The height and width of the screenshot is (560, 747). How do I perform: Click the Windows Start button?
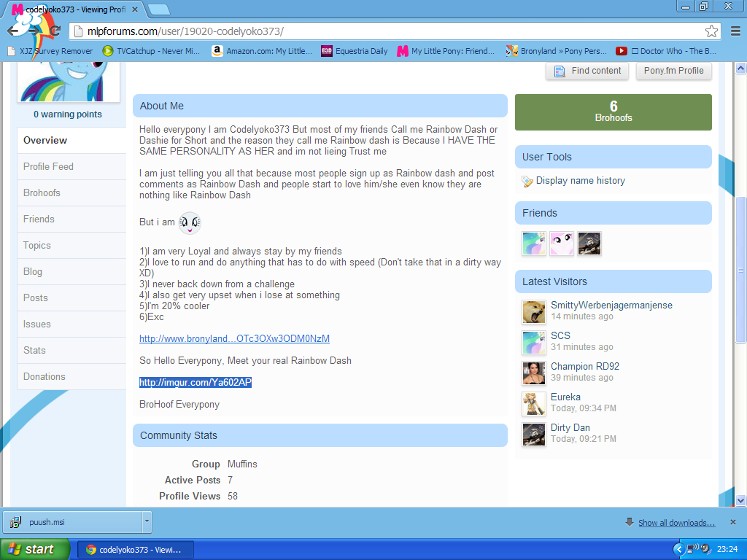(35, 549)
